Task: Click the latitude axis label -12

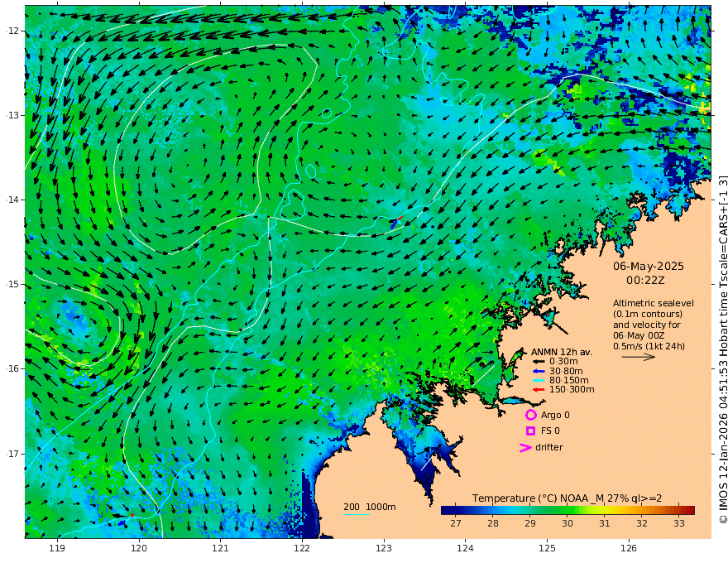Action: [12, 31]
